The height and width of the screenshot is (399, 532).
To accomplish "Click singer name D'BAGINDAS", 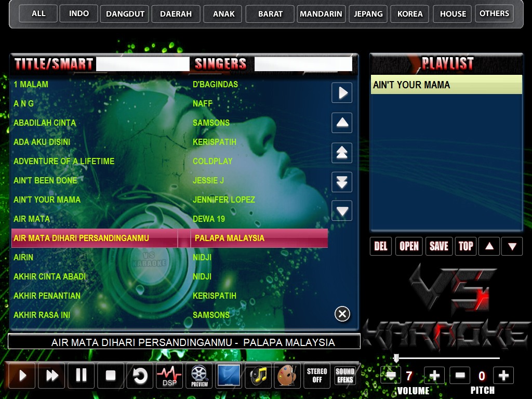I will (x=216, y=85).
